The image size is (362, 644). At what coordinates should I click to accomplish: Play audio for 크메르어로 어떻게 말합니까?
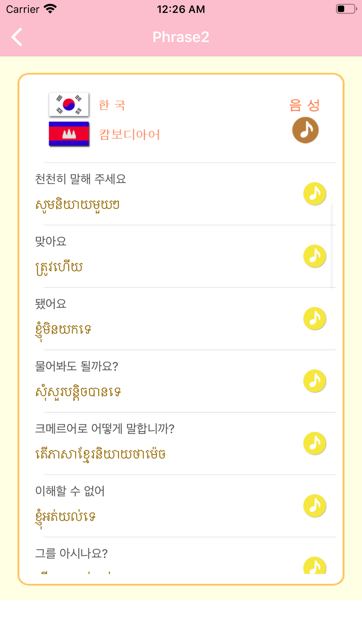click(315, 443)
